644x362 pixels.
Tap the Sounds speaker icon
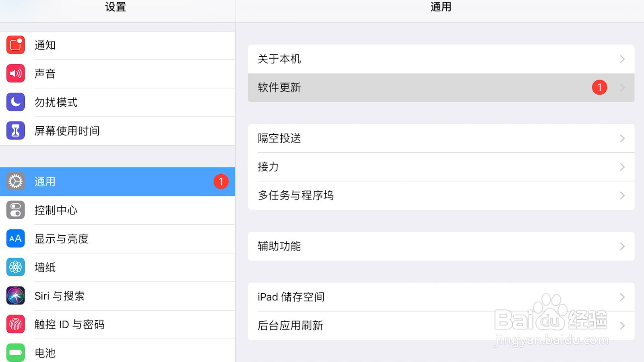[x=16, y=74]
